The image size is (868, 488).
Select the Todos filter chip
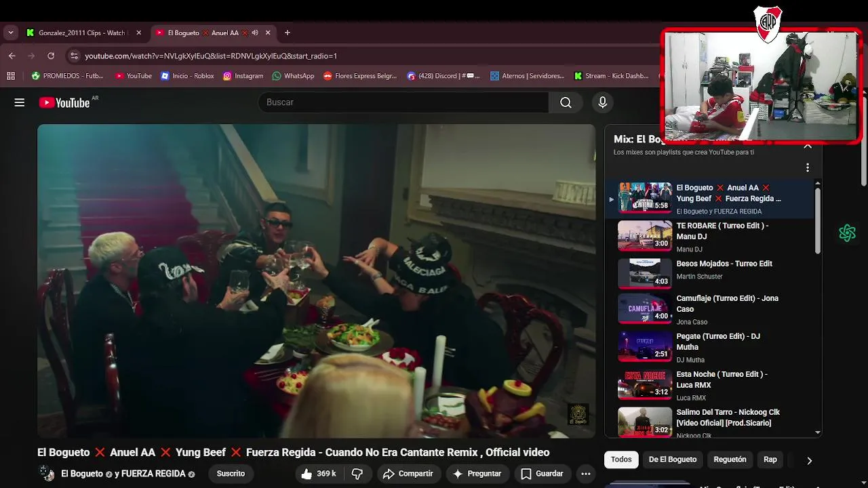coord(621,460)
